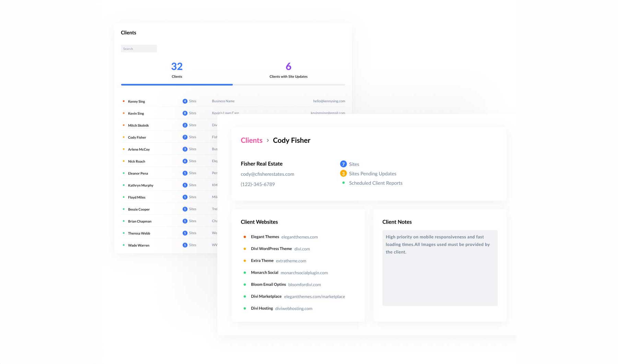Click the (122)-345-6789 phone number
This screenshot has height=364, width=618.
coord(258,184)
